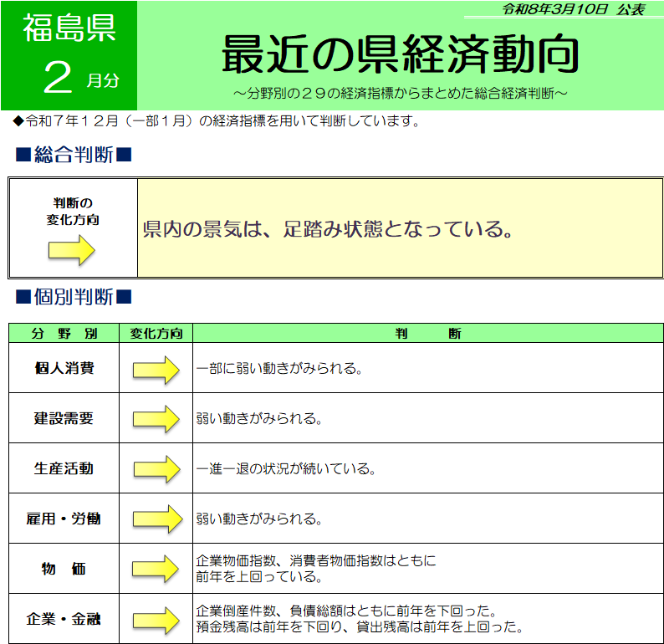This screenshot has width=664, height=644.
Task: Click the yellow arrow in 個人消費 row
Action: click(x=156, y=369)
